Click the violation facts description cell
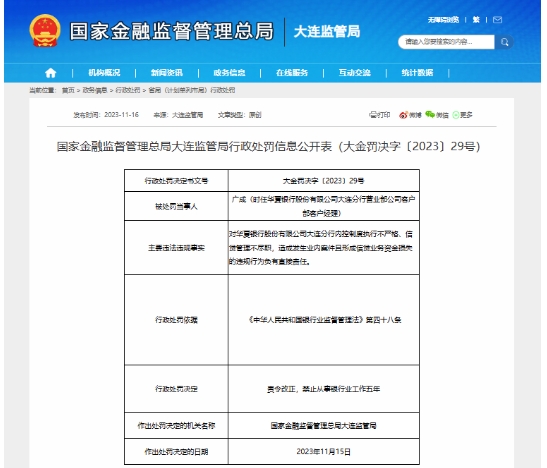Screen dimensions: 547x468 tap(324, 248)
